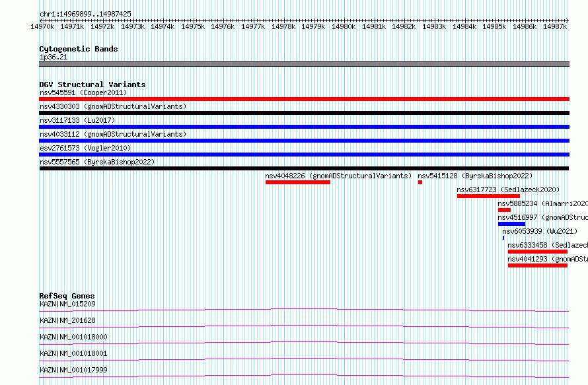Click the 14983k ruler tick label
Viewport: 588px width, 385px height.
point(434,26)
